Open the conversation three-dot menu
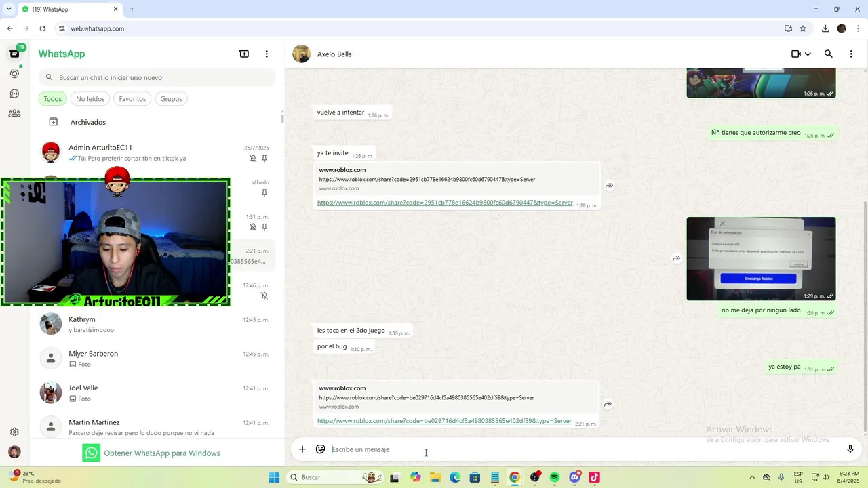Screen dimensions: 868x488 click(x=851, y=54)
